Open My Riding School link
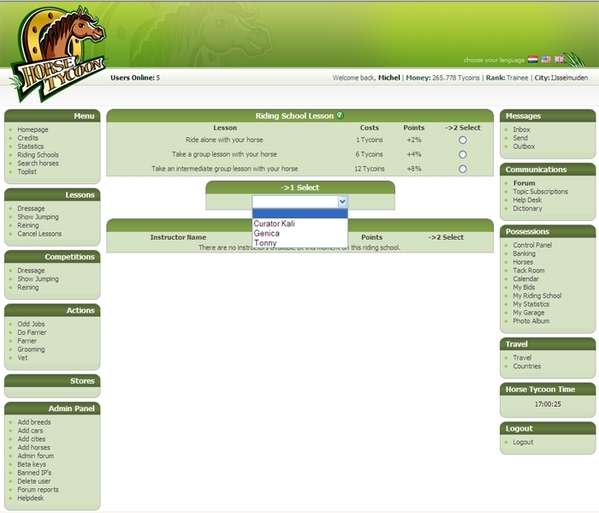Image resolution: width=599 pixels, height=513 pixels. click(537, 295)
